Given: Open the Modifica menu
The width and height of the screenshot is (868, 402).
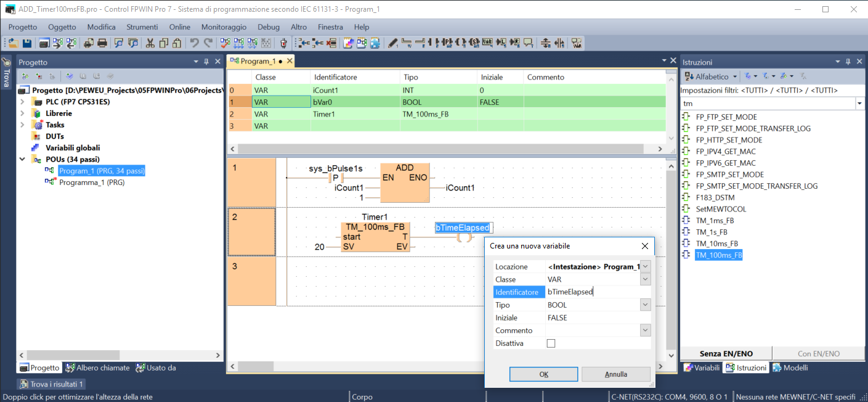Looking at the screenshot, I should 102,27.
